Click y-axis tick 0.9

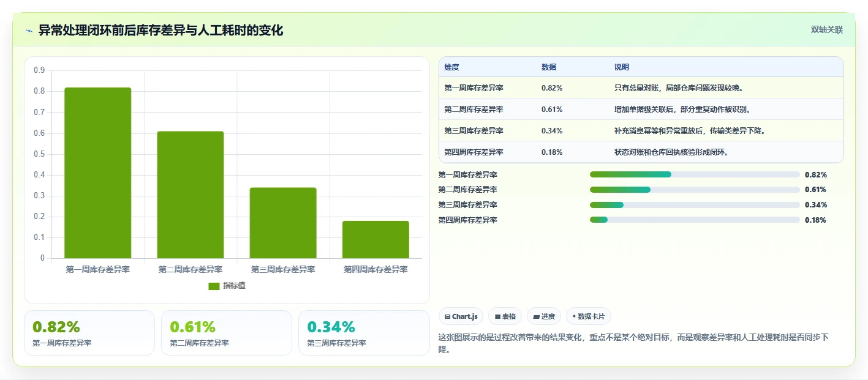39,70
